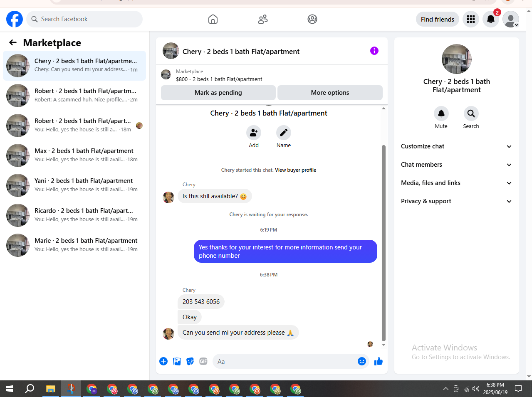Open Chery conversation in the list
This screenshot has width=532, height=397.
click(x=74, y=66)
